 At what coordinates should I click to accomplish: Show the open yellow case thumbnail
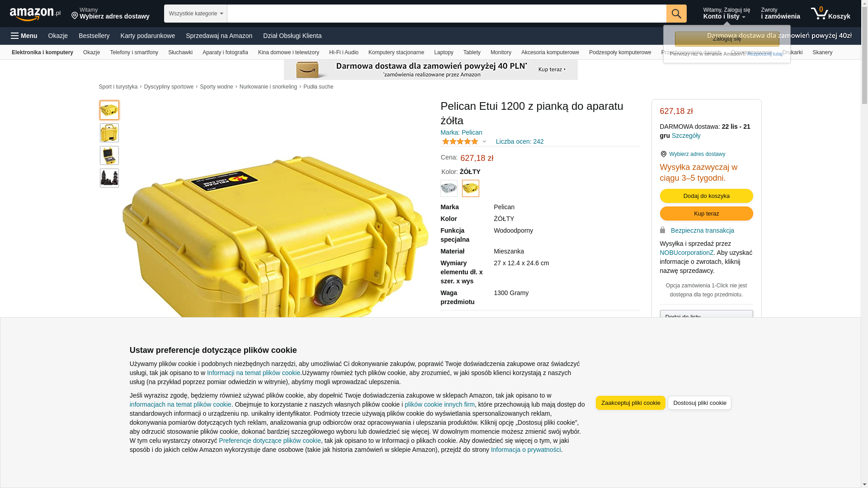point(109,133)
